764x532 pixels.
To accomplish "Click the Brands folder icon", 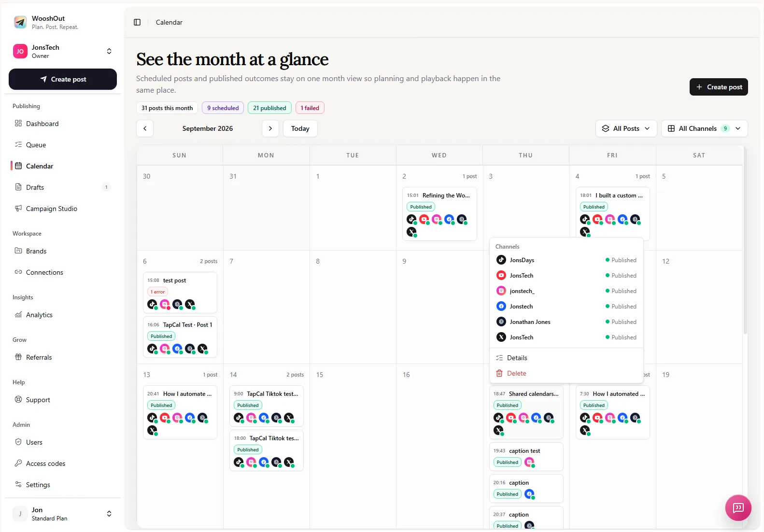I will point(18,251).
